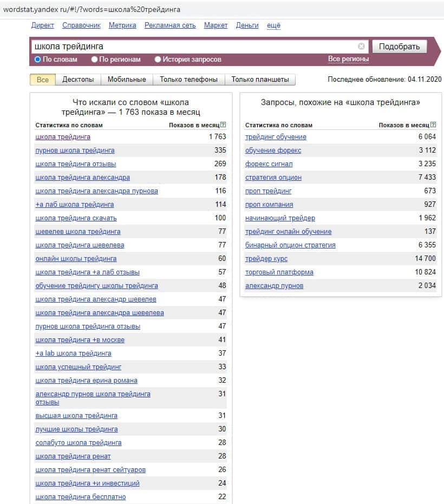This screenshot has height=504, width=444.
Task: Open similar query 'форекс сигнал'
Action: pyautogui.click(x=269, y=164)
